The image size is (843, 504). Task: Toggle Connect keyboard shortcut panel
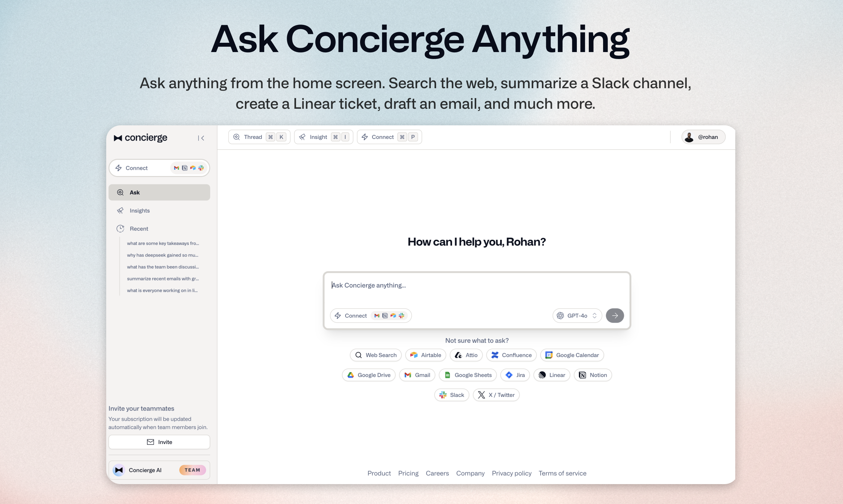(389, 137)
